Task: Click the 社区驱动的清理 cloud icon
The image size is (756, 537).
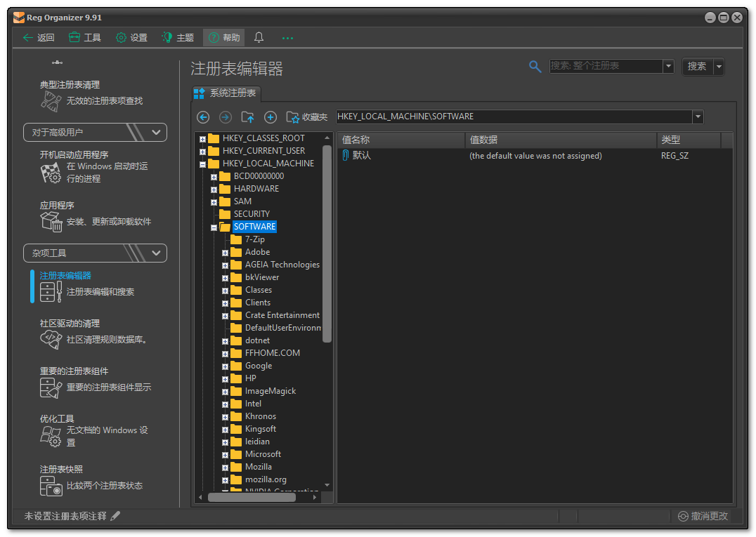Action: pyautogui.click(x=51, y=340)
